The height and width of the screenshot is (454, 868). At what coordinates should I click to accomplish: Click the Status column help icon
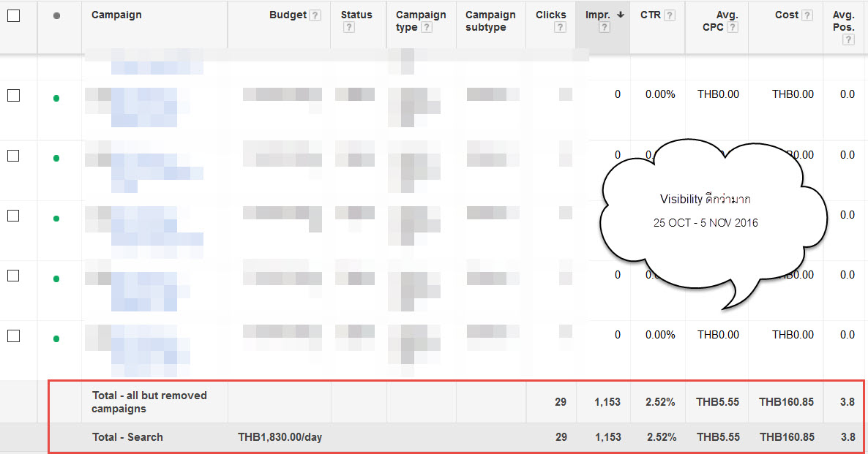349,26
